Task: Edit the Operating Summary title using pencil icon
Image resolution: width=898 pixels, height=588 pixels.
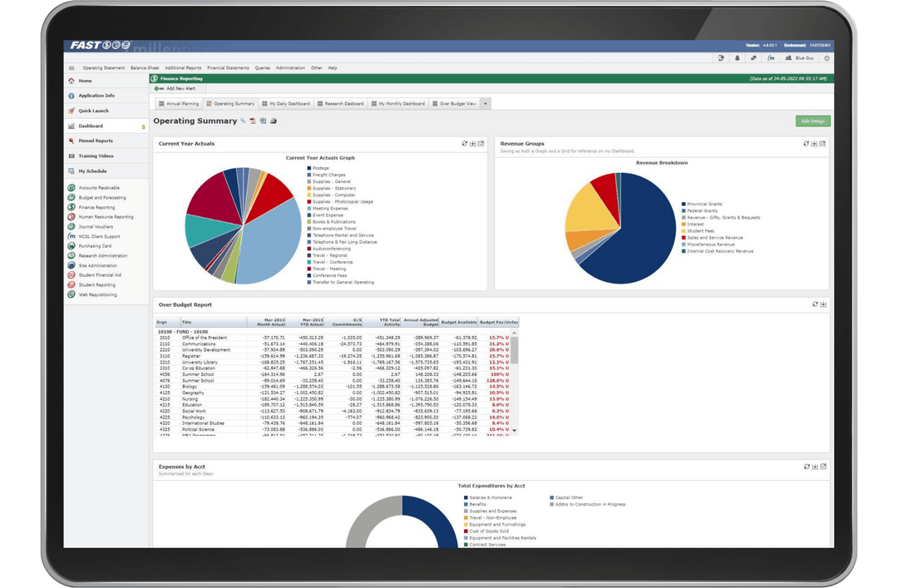Action: point(241,121)
